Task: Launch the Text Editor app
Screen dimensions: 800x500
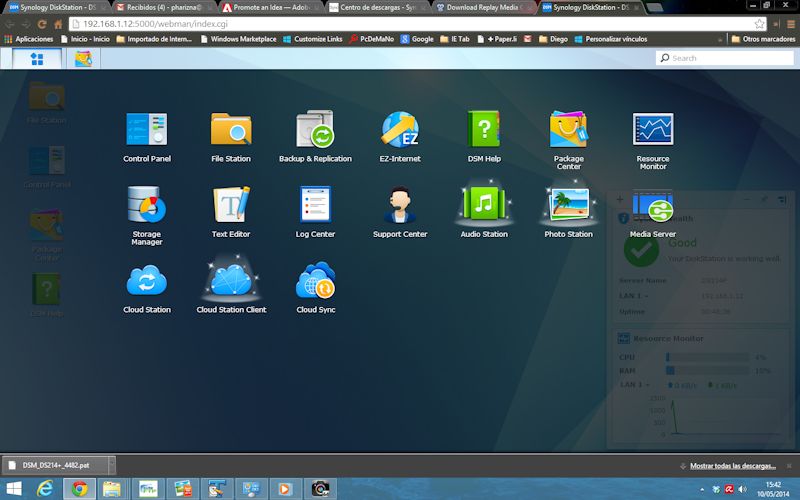Action: [231, 205]
